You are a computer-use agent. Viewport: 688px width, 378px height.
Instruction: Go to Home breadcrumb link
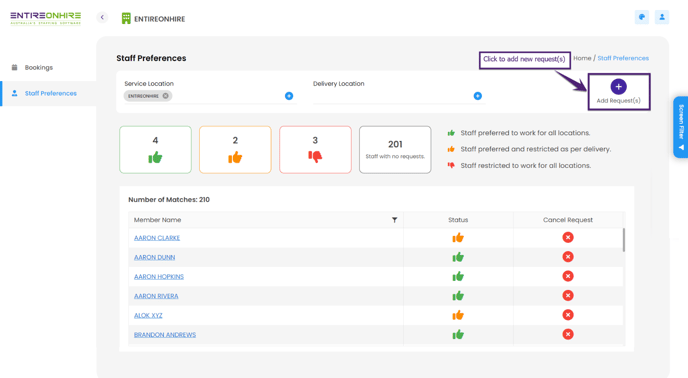(x=582, y=58)
